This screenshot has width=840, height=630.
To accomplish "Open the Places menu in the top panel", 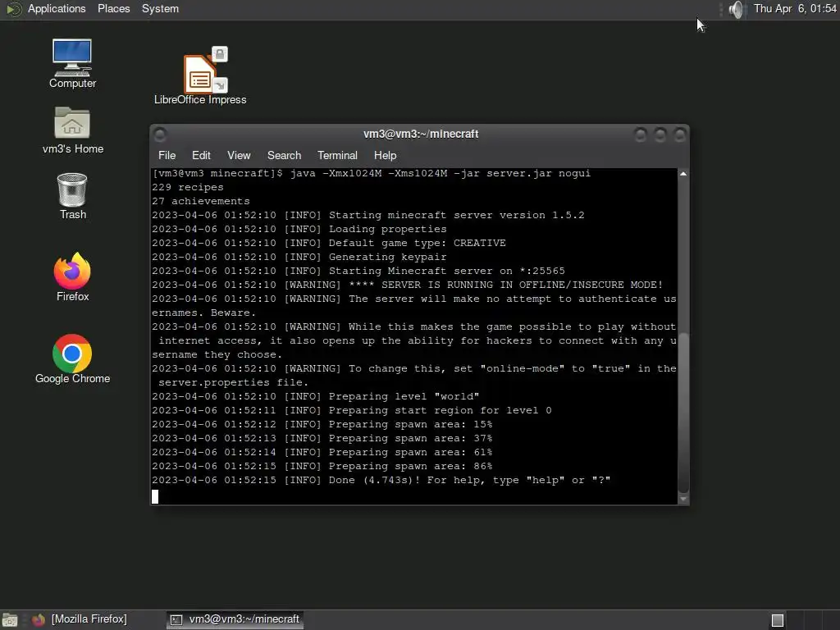I will (113, 8).
